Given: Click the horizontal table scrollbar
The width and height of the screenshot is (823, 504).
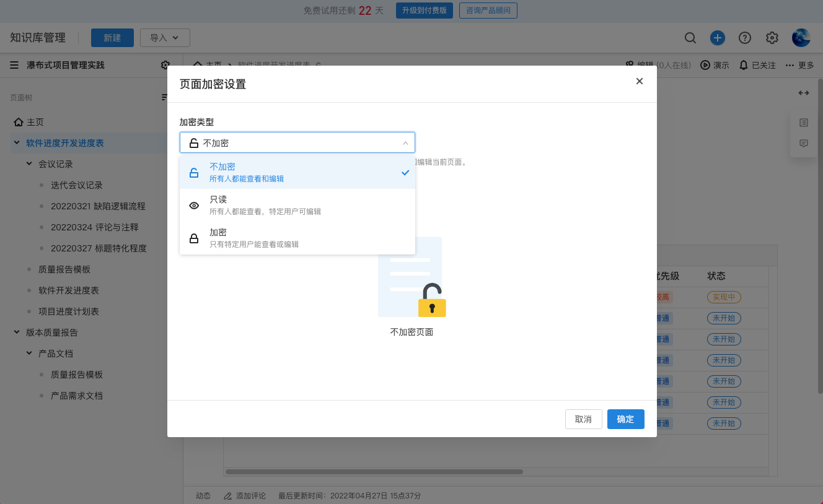Looking at the screenshot, I should [374, 472].
